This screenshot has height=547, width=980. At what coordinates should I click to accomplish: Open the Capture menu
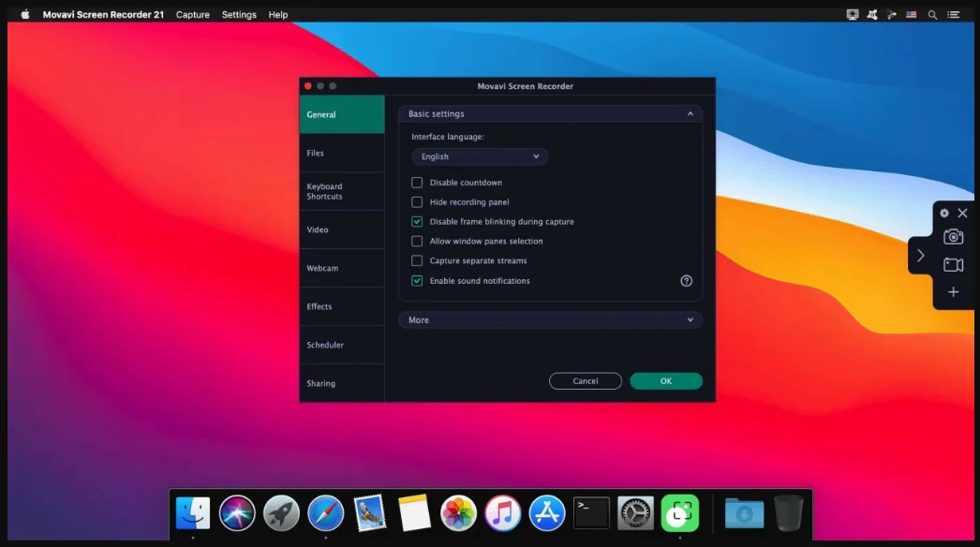coord(192,14)
